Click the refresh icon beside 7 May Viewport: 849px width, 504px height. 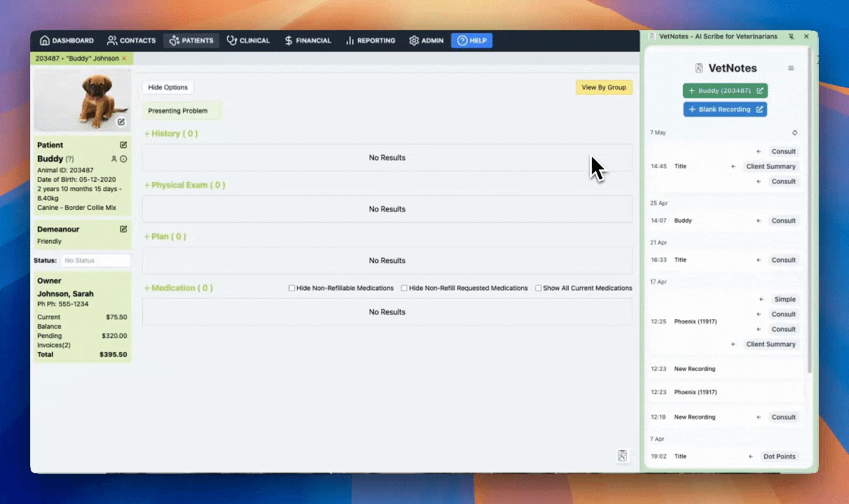pyautogui.click(x=794, y=133)
